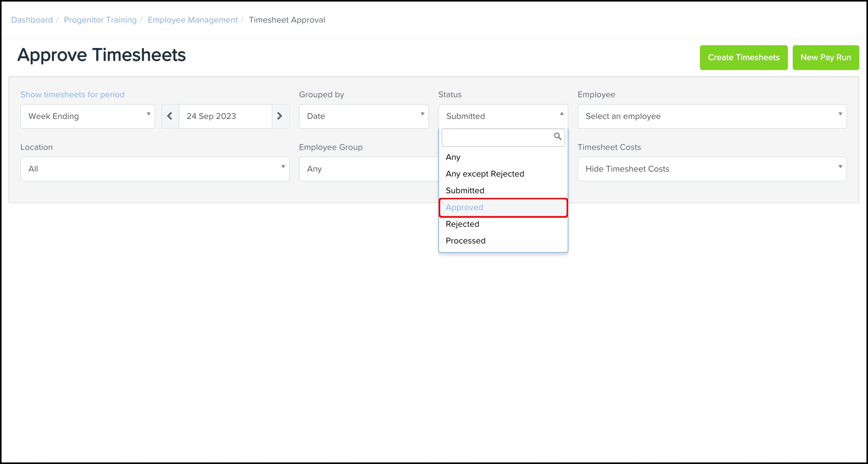This screenshot has width=868, height=464.
Task: Start a New Pay Run
Action: 826,58
